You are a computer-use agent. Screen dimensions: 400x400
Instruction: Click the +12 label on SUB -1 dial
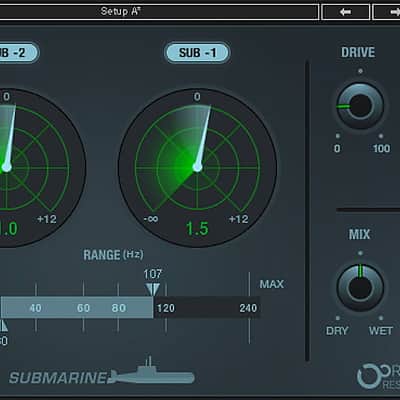tap(239, 219)
